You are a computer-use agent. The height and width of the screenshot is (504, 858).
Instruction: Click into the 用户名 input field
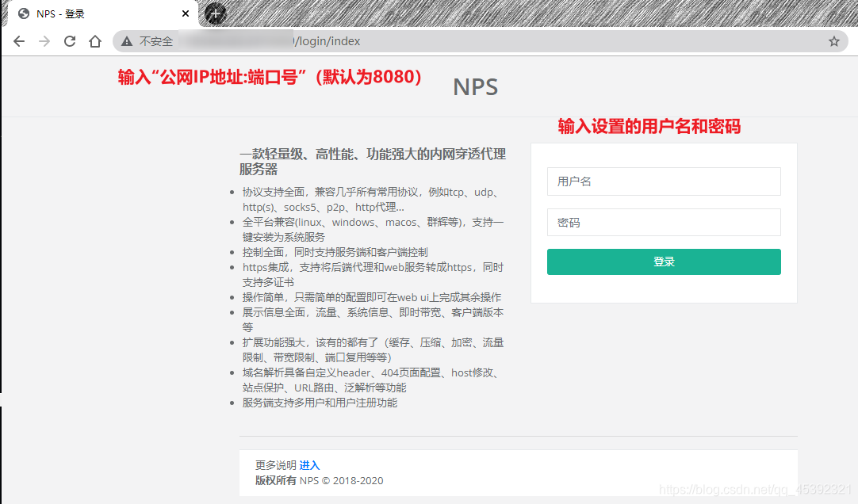664,181
